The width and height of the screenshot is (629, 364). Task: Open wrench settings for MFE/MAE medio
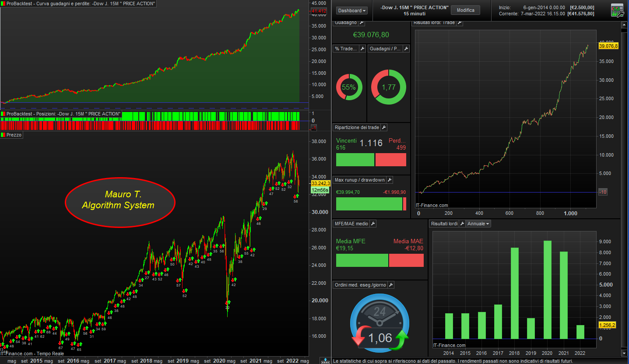click(x=373, y=224)
